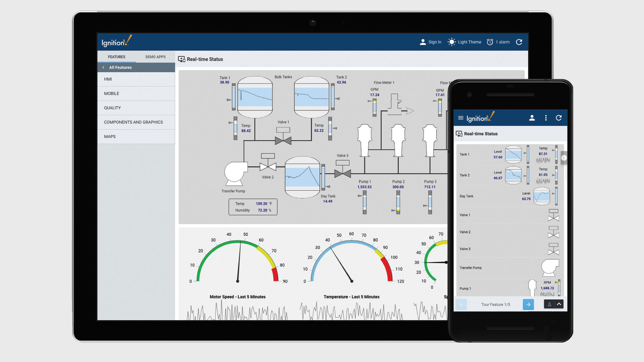This screenshot has width=644, height=362.
Task: Open the alarm clock notifications icon
Action: pyautogui.click(x=490, y=42)
